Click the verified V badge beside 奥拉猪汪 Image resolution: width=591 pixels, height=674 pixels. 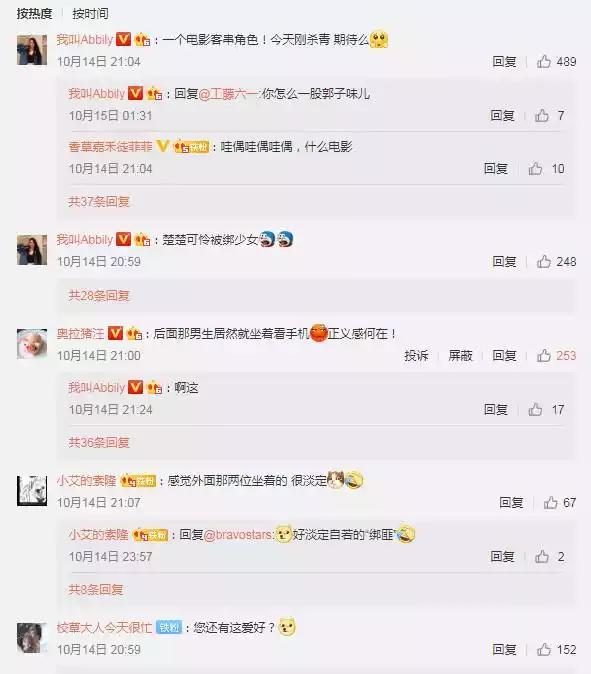coord(115,333)
